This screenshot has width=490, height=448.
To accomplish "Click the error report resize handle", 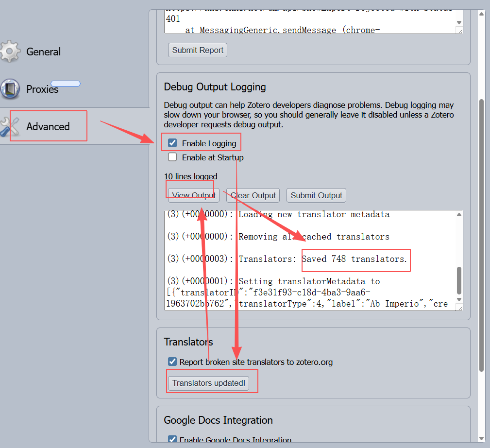I will [459, 30].
